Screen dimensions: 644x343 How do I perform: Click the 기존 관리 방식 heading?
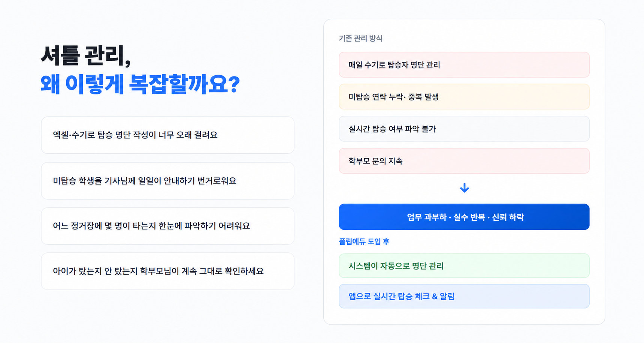click(360, 38)
